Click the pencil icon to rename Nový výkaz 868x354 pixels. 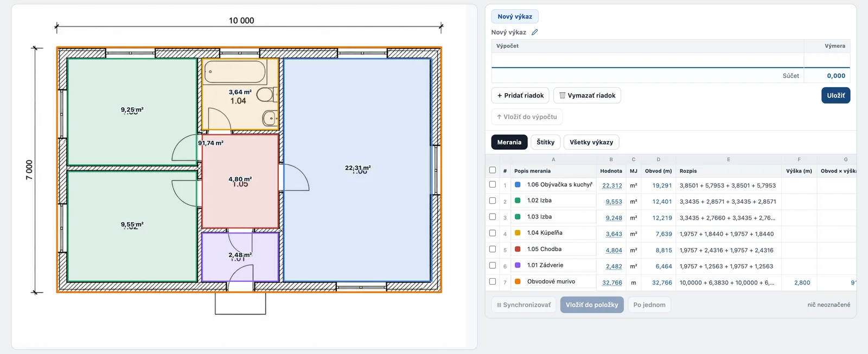click(534, 32)
